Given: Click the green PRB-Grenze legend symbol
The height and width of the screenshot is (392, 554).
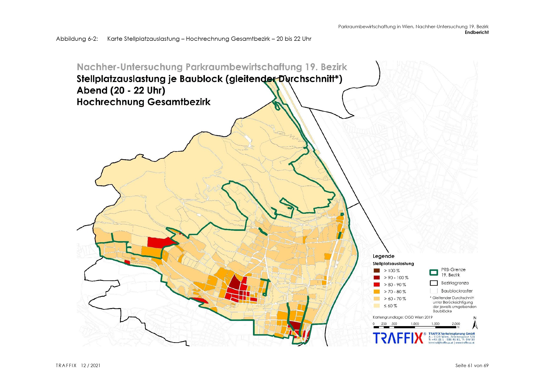Looking at the screenshot, I should coord(434,272).
